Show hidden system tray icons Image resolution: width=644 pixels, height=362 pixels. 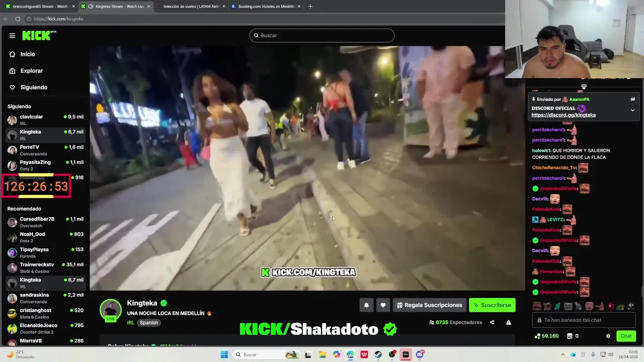(x=563, y=354)
